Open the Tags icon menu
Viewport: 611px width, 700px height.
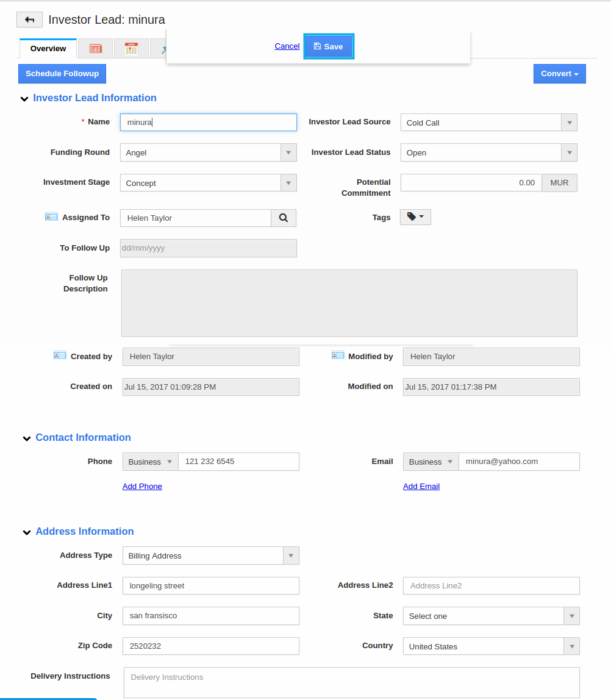coord(415,217)
